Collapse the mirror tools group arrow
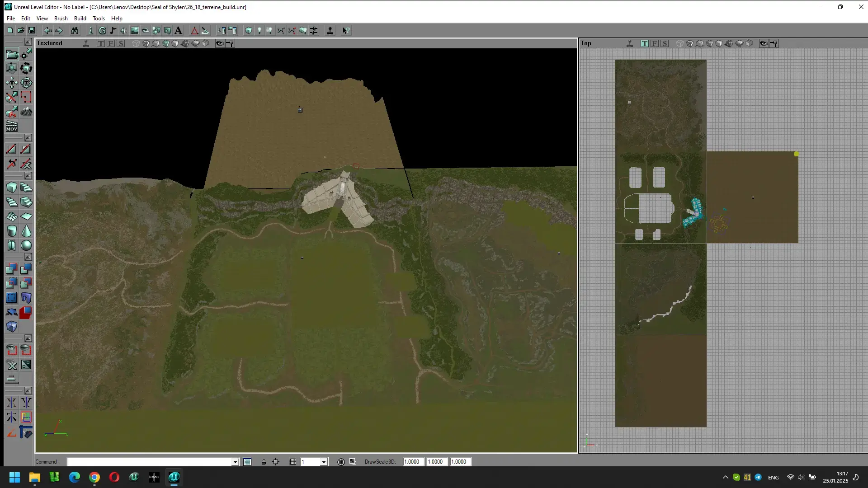 pyautogui.click(x=28, y=391)
